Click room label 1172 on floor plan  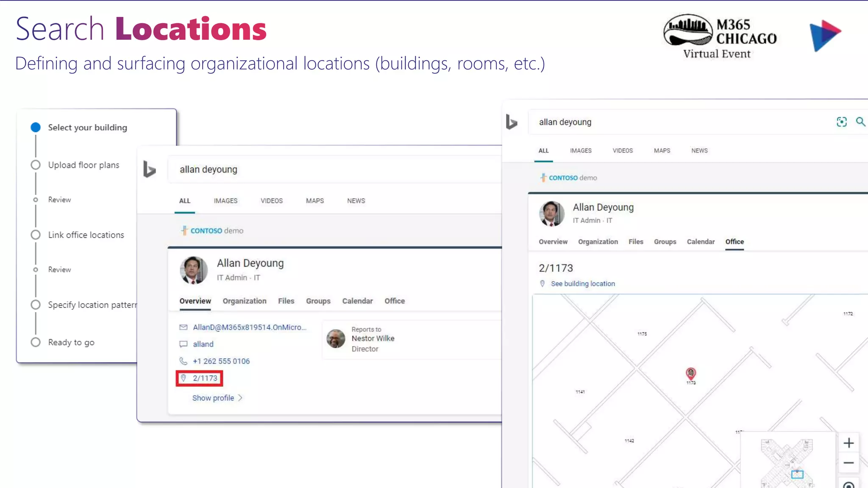[848, 313]
